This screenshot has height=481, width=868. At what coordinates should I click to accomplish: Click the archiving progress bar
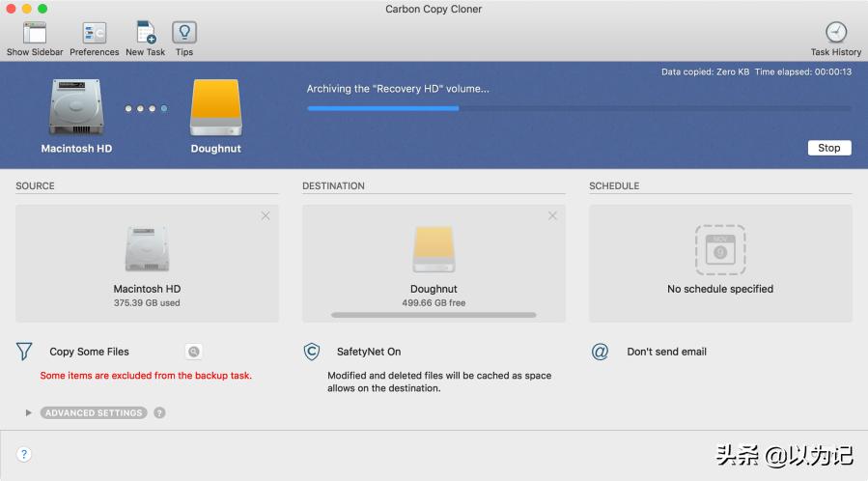point(579,108)
